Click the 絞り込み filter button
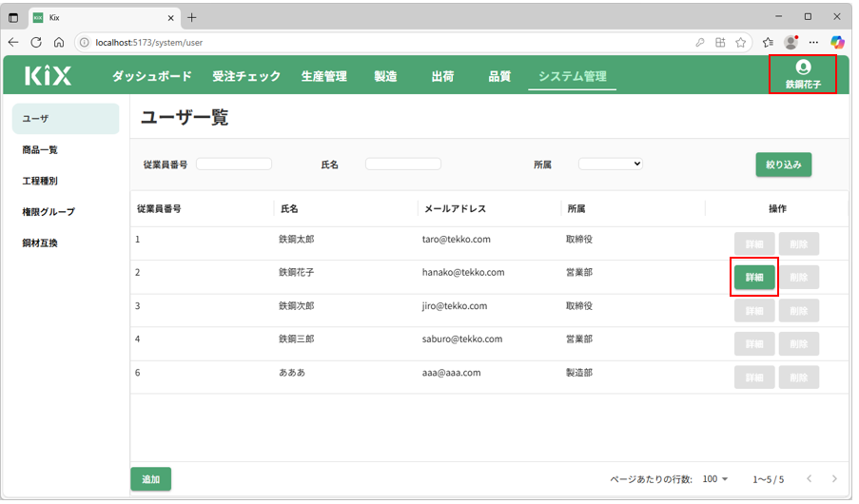Viewport: 859px width, 504px height. pyautogui.click(x=784, y=165)
